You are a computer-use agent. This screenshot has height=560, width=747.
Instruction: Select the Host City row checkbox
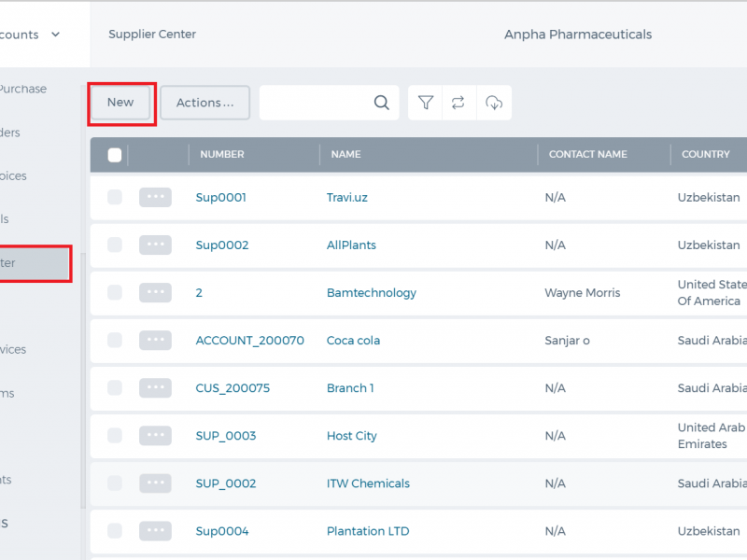point(115,435)
